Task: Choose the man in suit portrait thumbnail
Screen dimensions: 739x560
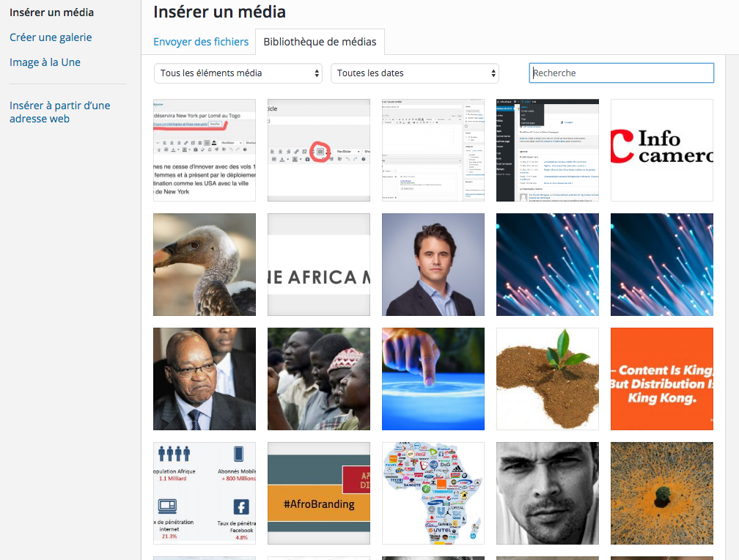Action: [x=433, y=265]
